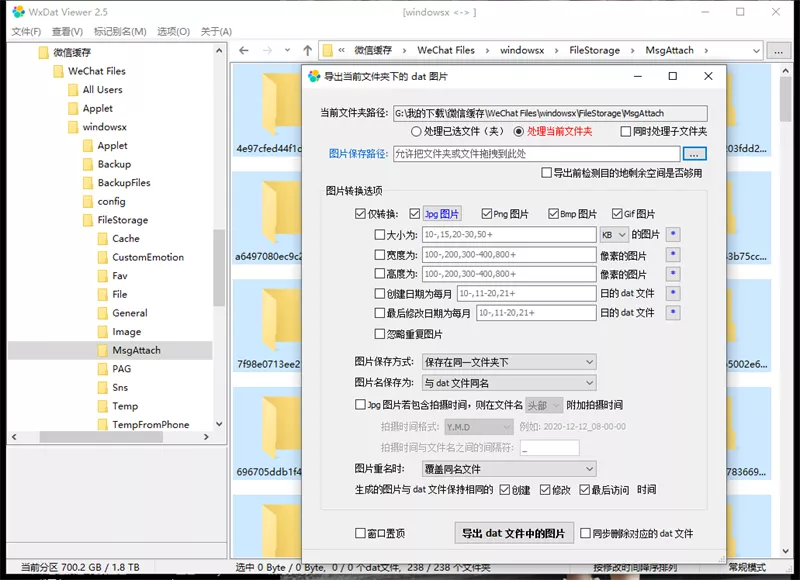Select the Cache folder in tree
800x580 pixels.
126,239
